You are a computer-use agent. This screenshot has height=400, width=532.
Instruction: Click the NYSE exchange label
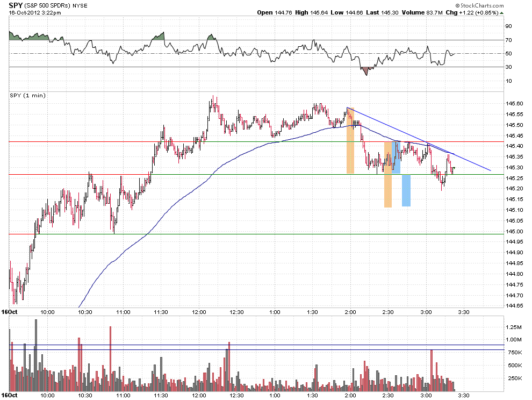tap(80, 6)
